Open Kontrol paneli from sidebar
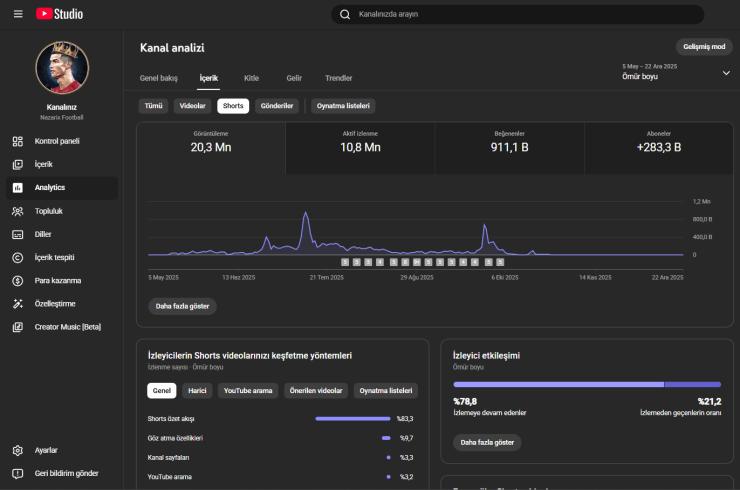The image size is (740, 490). [57, 141]
